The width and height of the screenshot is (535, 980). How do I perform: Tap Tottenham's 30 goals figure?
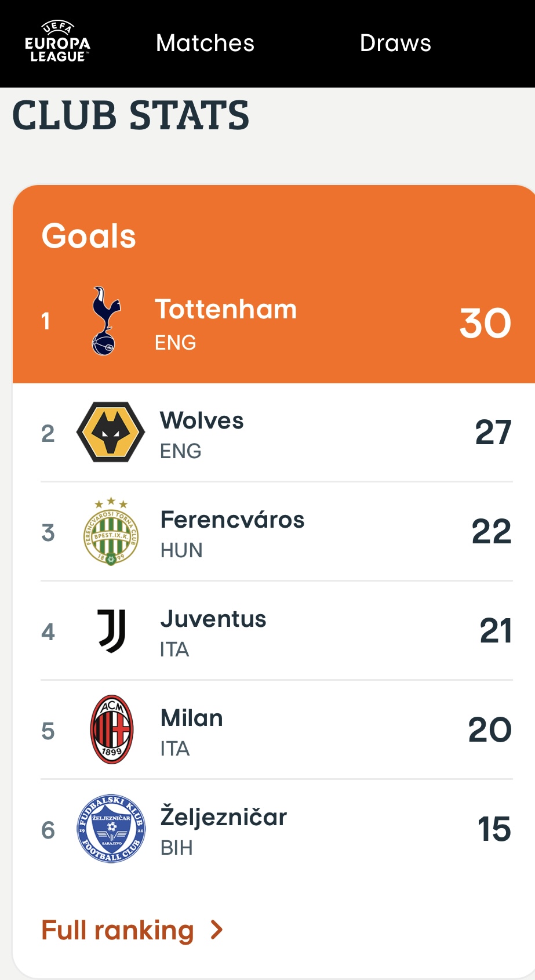(485, 323)
